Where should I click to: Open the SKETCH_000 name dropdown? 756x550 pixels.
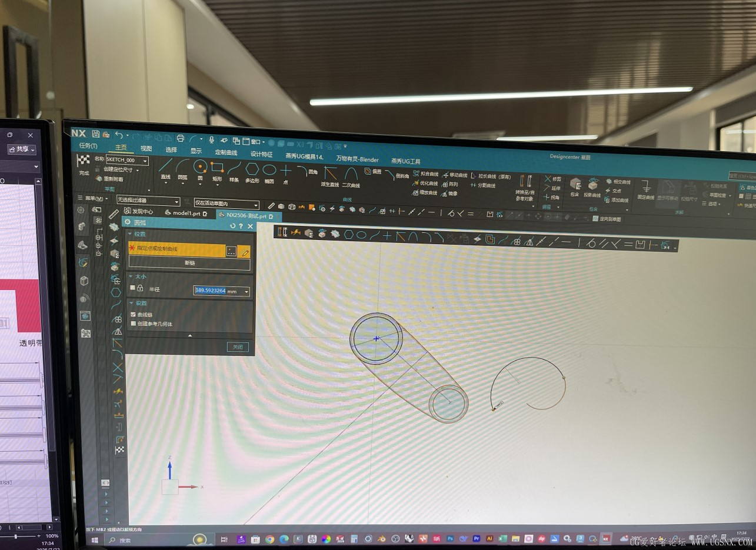point(145,161)
